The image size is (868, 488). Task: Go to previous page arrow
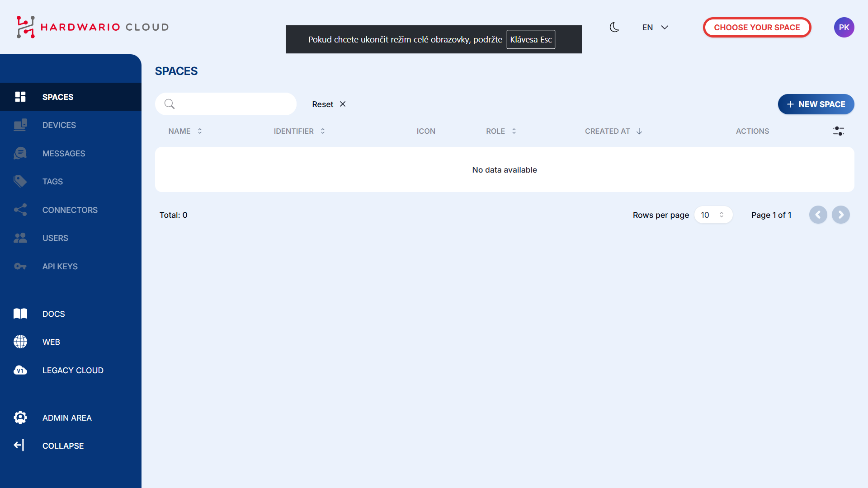click(818, 215)
